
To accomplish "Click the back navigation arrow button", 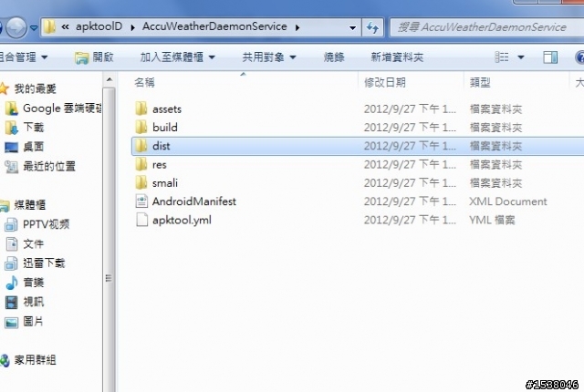I will tap(1, 27).
